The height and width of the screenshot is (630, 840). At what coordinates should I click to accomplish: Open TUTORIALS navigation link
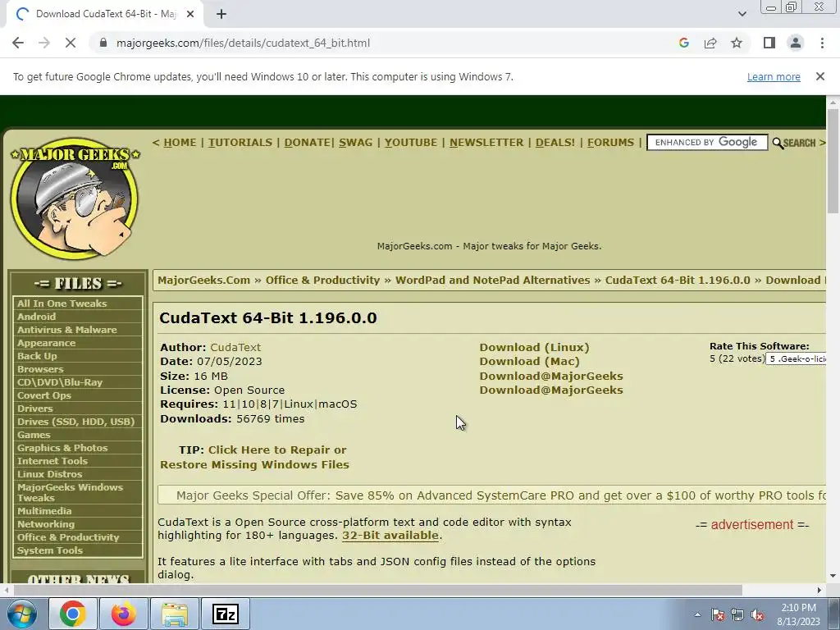240,143
